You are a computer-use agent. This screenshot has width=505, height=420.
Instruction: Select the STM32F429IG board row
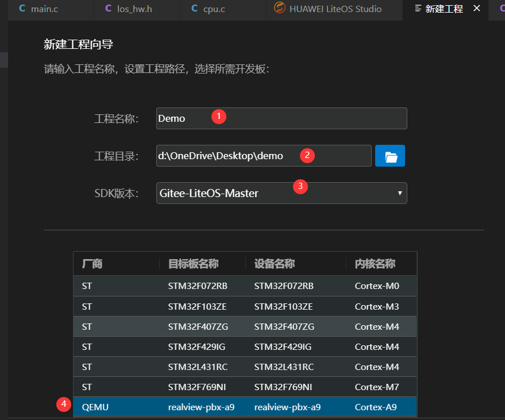[x=245, y=347]
